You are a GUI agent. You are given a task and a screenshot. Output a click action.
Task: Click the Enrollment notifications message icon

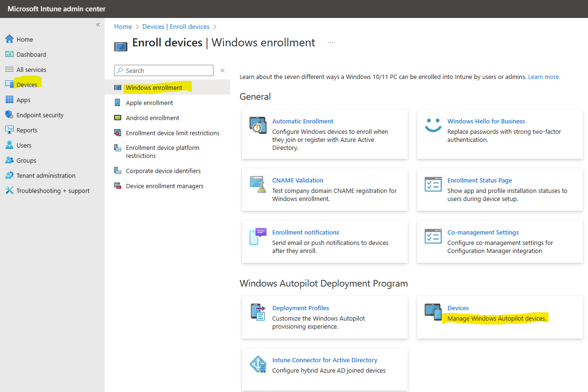[258, 236]
